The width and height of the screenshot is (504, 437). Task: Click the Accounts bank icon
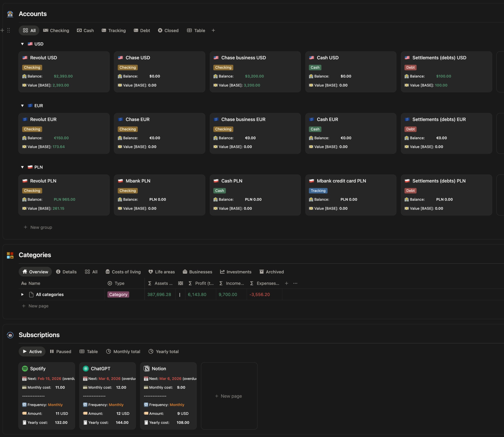click(10, 14)
